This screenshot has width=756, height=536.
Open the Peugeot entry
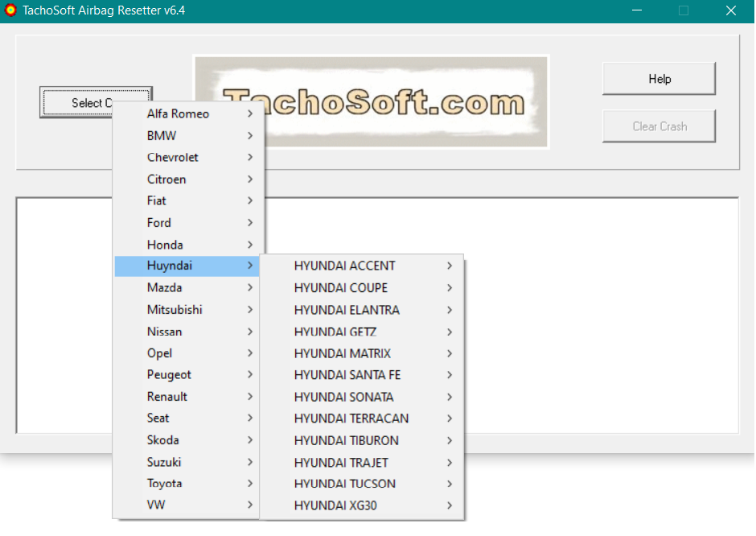188,375
